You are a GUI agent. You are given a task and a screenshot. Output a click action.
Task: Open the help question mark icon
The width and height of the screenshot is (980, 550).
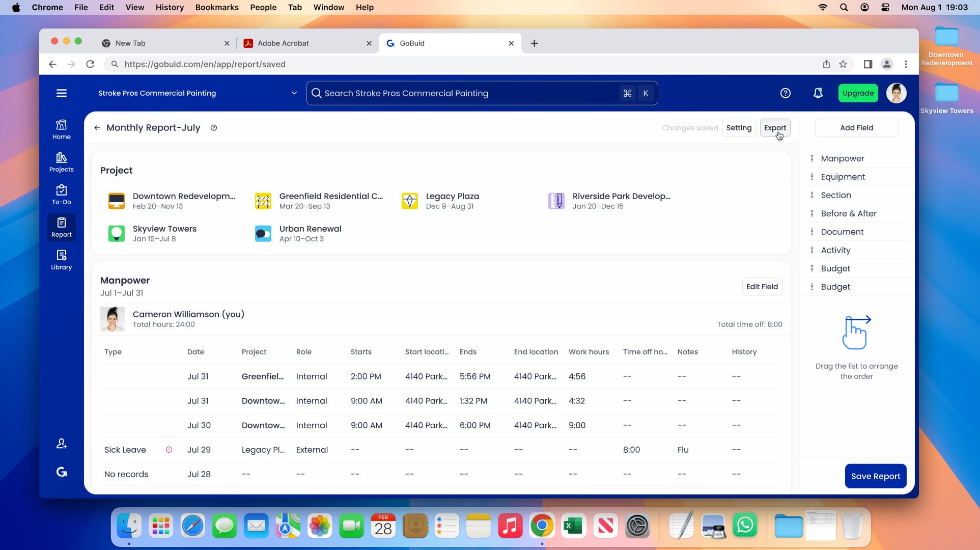785,93
